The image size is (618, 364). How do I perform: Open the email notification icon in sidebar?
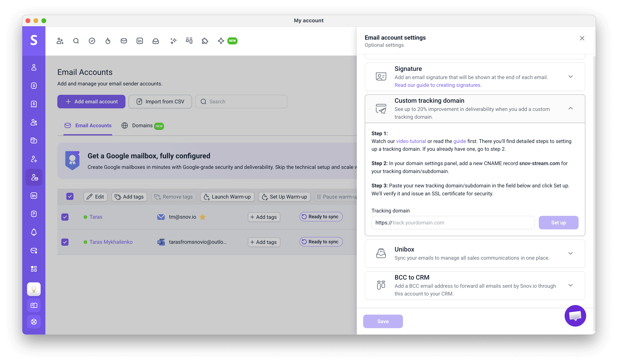click(34, 250)
